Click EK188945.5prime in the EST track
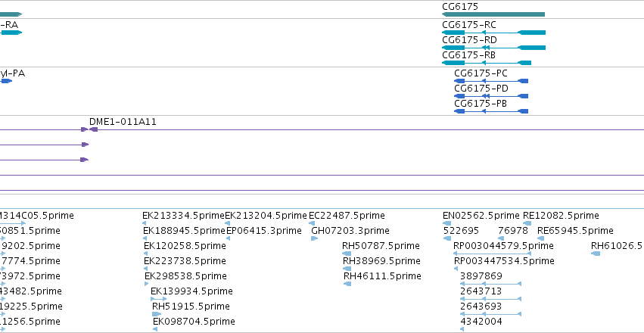This screenshot has height=333, width=644. 185,231
